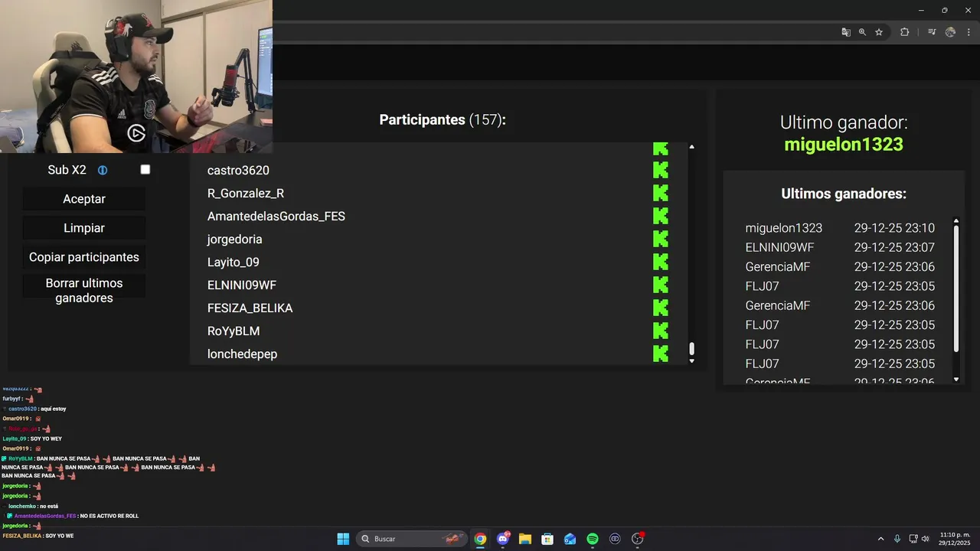Click lonchemko's chat message 'no está'

pyautogui.click(x=48, y=506)
